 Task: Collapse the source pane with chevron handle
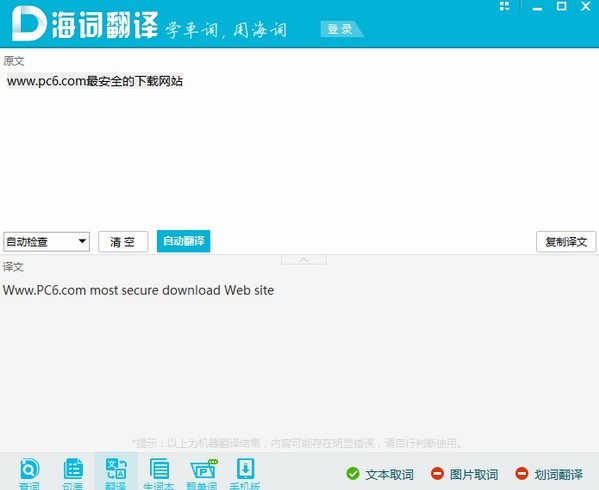(x=304, y=260)
